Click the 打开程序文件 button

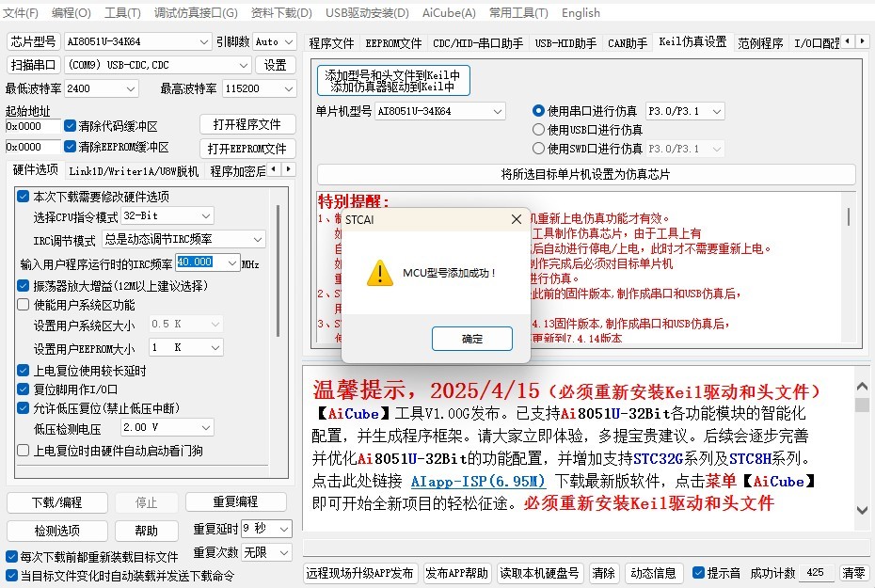pos(247,124)
